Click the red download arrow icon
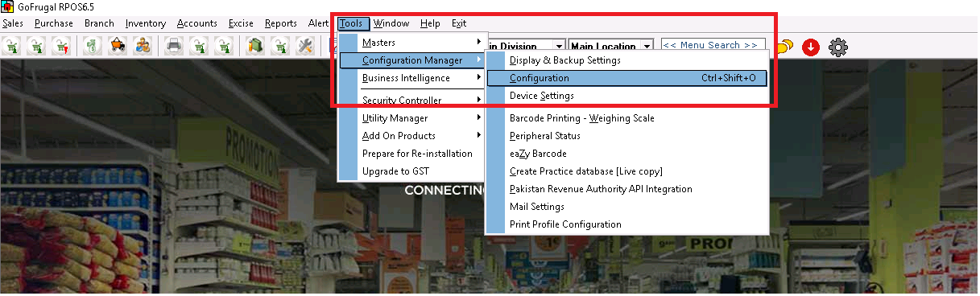Image resolution: width=980 pixels, height=296 pixels. click(x=811, y=47)
